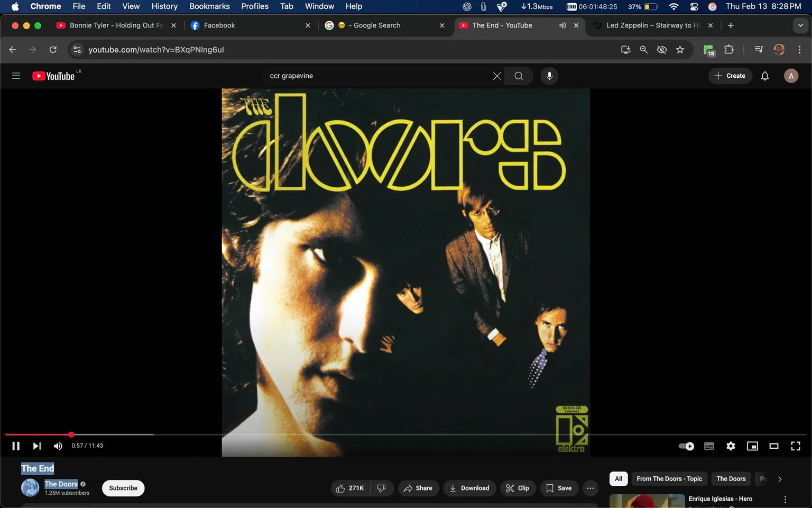Start voice search with the microphone icon

point(549,76)
